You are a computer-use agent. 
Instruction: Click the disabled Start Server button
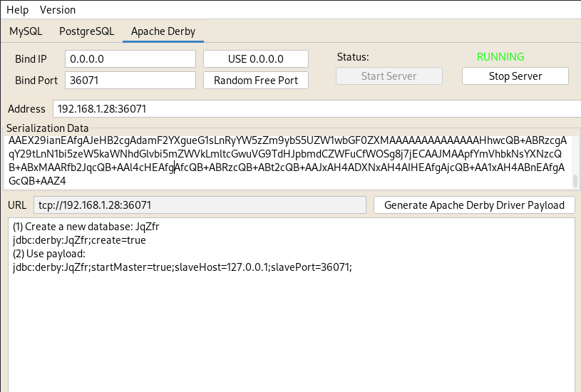click(x=389, y=76)
